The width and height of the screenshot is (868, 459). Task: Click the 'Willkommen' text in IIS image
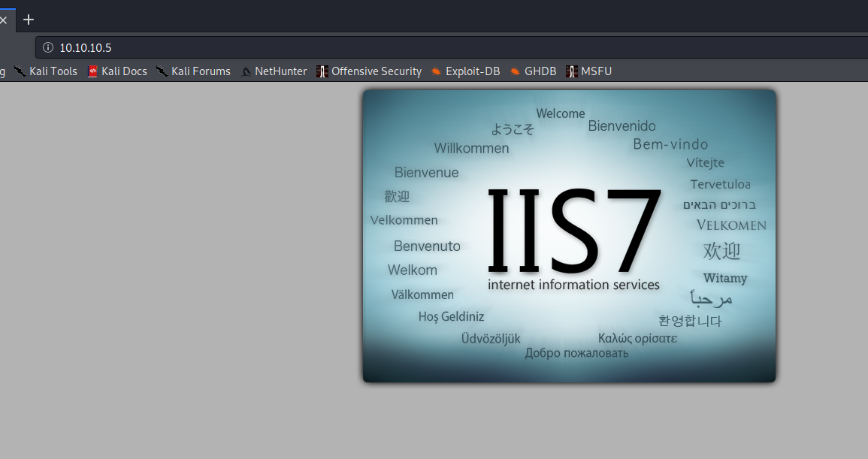click(471, 148)
